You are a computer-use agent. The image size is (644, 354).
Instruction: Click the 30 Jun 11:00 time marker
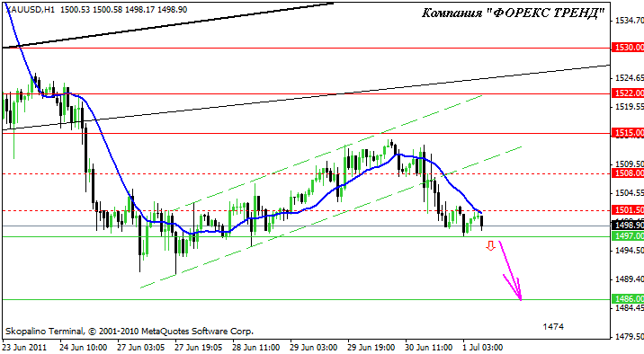click(x=429, y=348)
